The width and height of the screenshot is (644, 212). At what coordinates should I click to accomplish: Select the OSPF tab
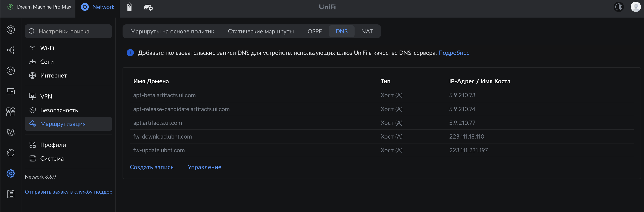[x=315, y=31]
